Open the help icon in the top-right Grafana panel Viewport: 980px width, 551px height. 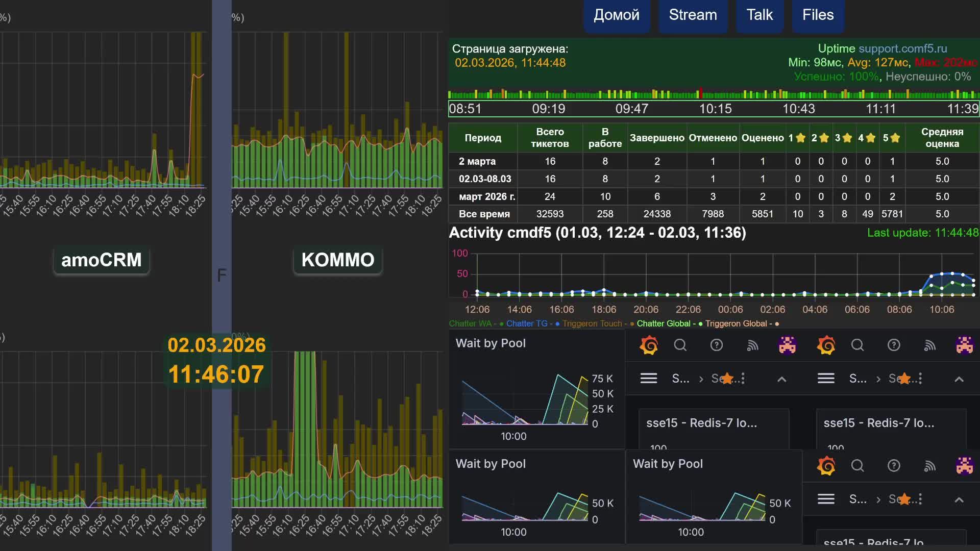pyautogui.click(x=893, y=345)
